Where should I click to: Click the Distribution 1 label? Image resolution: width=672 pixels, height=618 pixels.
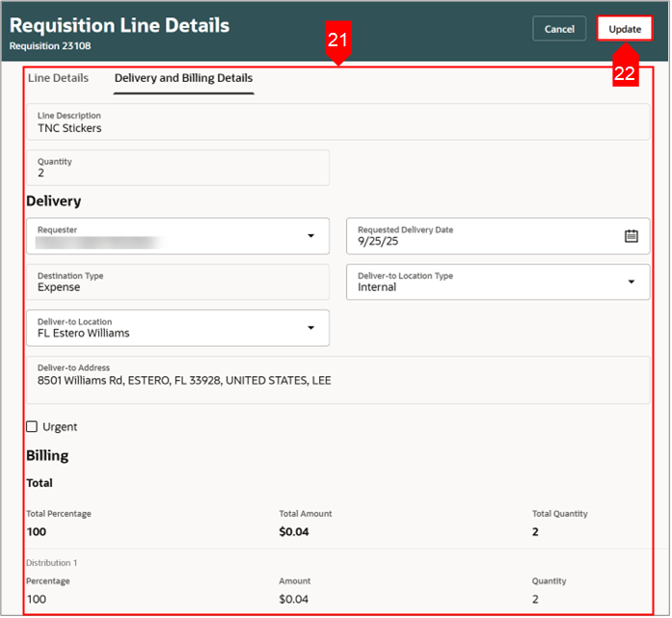coord(52,564)
